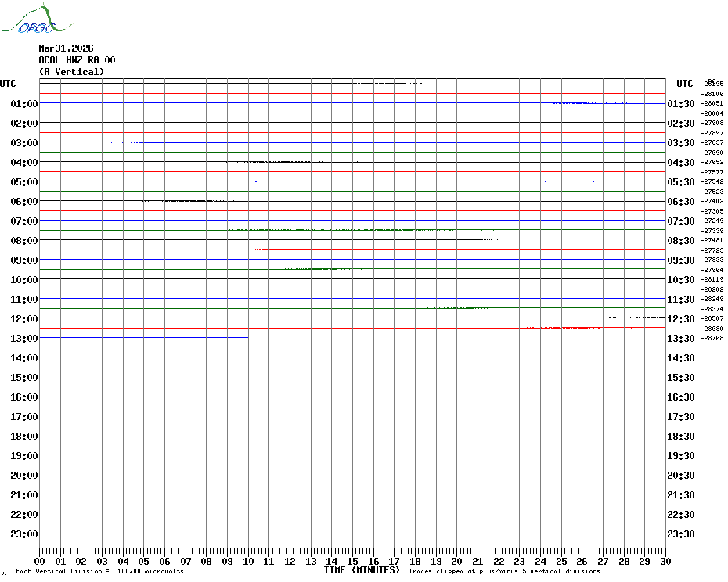Click the 06:00 hour label on left axis
Viewport: 728px width, 582px height.
[25, 202]
